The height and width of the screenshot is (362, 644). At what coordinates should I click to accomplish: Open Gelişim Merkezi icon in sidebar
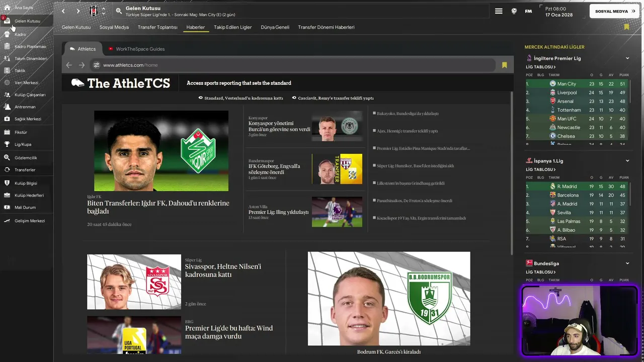click(x=7, y=221)
